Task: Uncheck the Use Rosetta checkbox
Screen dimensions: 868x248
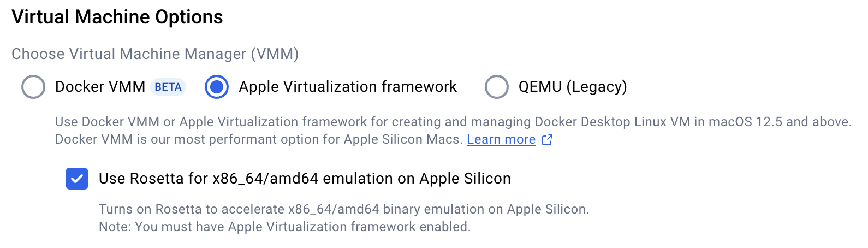Action: [x=77, y=179]
